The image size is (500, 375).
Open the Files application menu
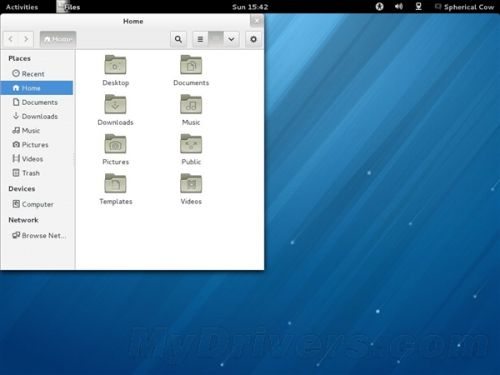click(x=68, y=7)
